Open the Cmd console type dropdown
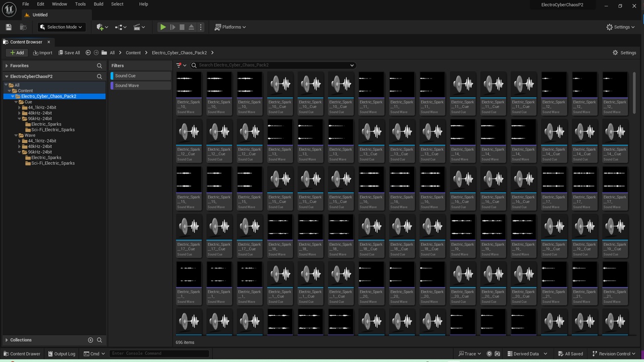Image resolution: width=644 pixels, height=362 pixels. [95, 353]
